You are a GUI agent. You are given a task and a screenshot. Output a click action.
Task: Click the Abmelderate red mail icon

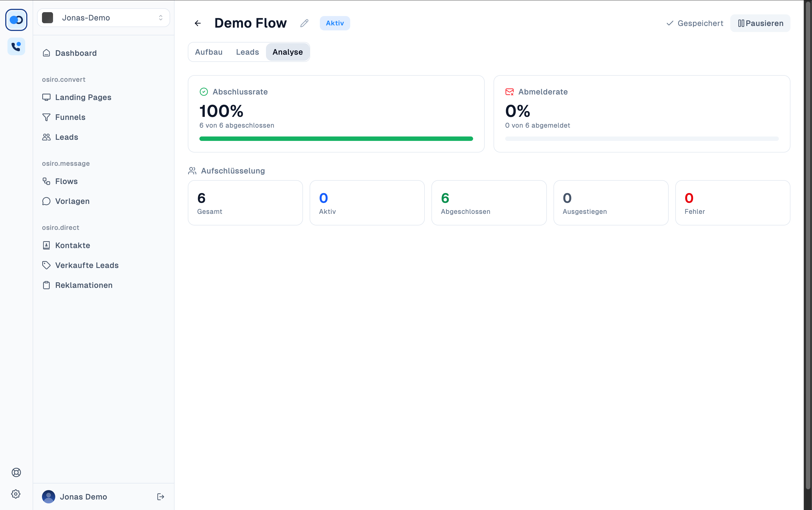(x=510, y=92)
